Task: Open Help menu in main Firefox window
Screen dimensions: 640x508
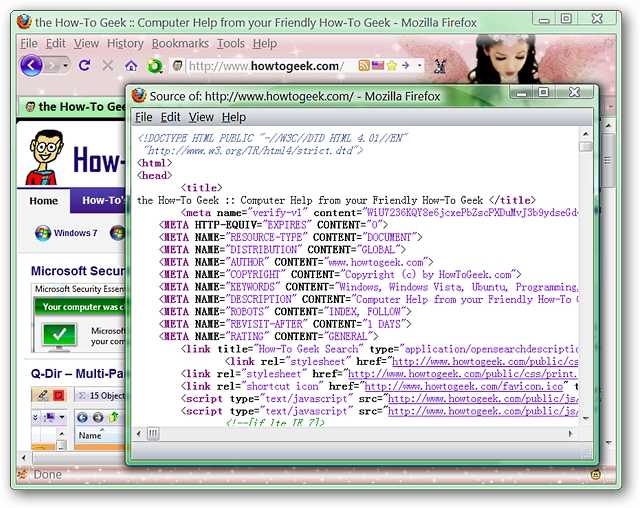Action: coord(264,43)
